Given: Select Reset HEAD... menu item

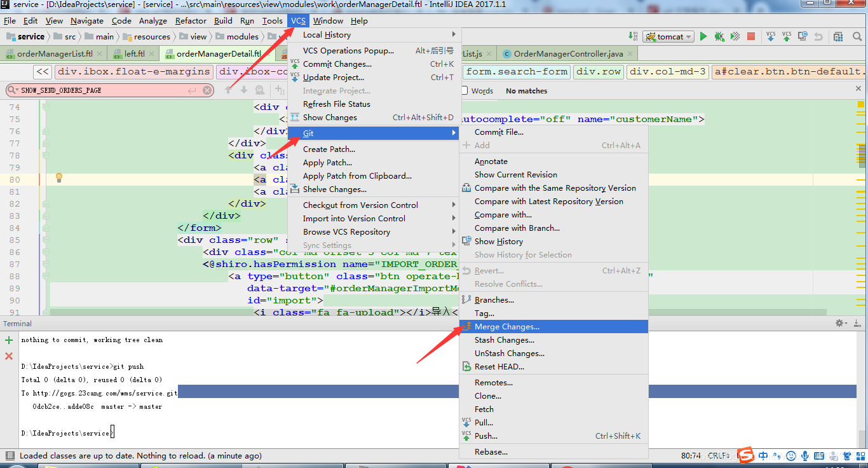Looking at the screenshot, I should (x=553, y=367).
